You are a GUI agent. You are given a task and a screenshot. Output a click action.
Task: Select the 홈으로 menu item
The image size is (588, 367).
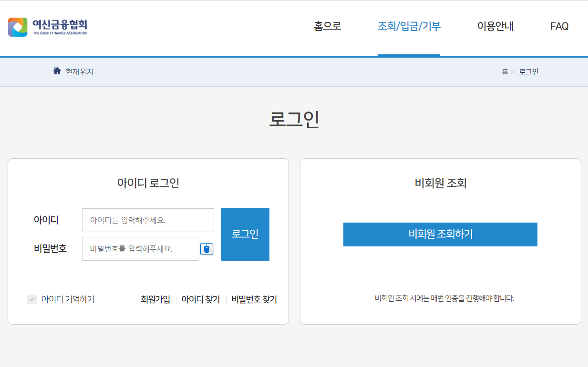(x=327, y=26)
